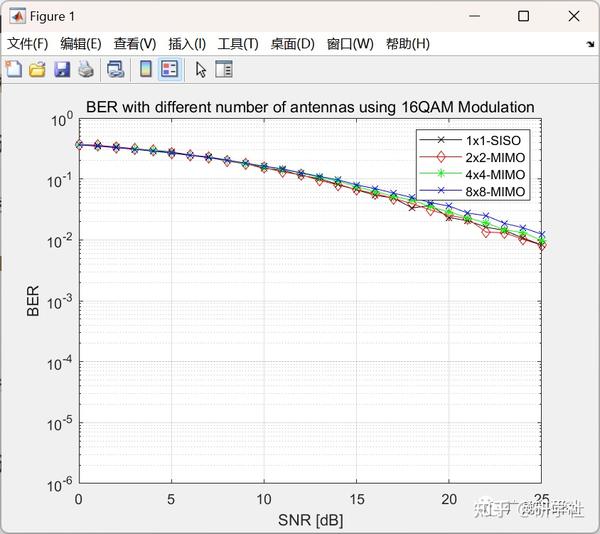The height and width of the screenshot is (534, 600).
Task: Open the 桌面(D) menu
Action: click(x=292, y=44)
